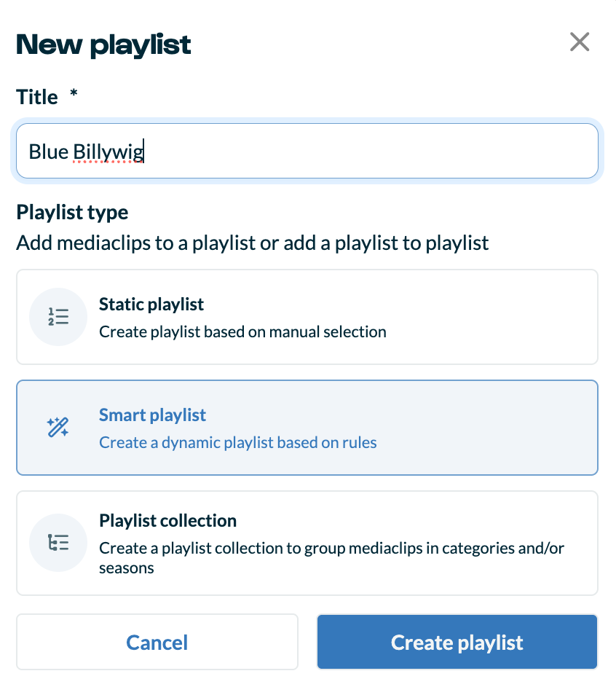Click the description mentioning categories and/or seasons

click(x=331, y=557)
